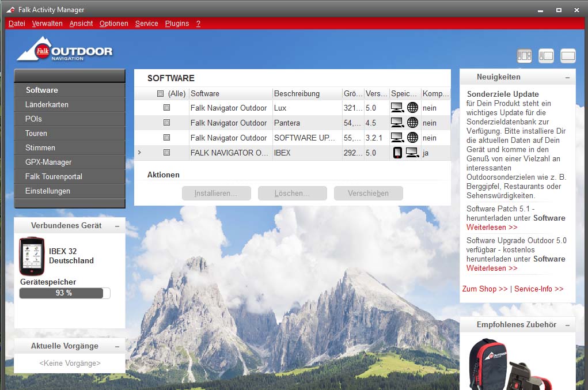Open the Optionen menu
The height and width of the screenshot is (390, 588).
point(113,24)
